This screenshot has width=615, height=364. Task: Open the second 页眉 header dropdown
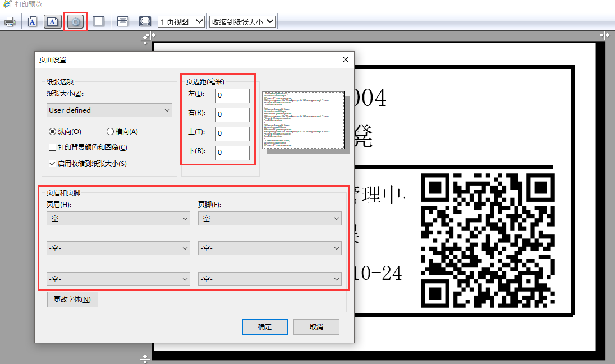tap(118, 248)
